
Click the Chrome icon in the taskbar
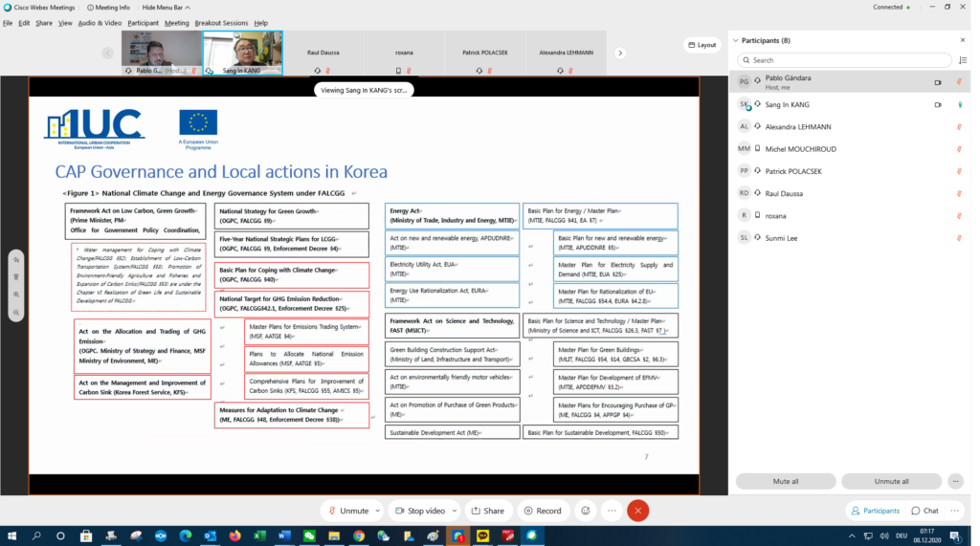tap(359, 536)
